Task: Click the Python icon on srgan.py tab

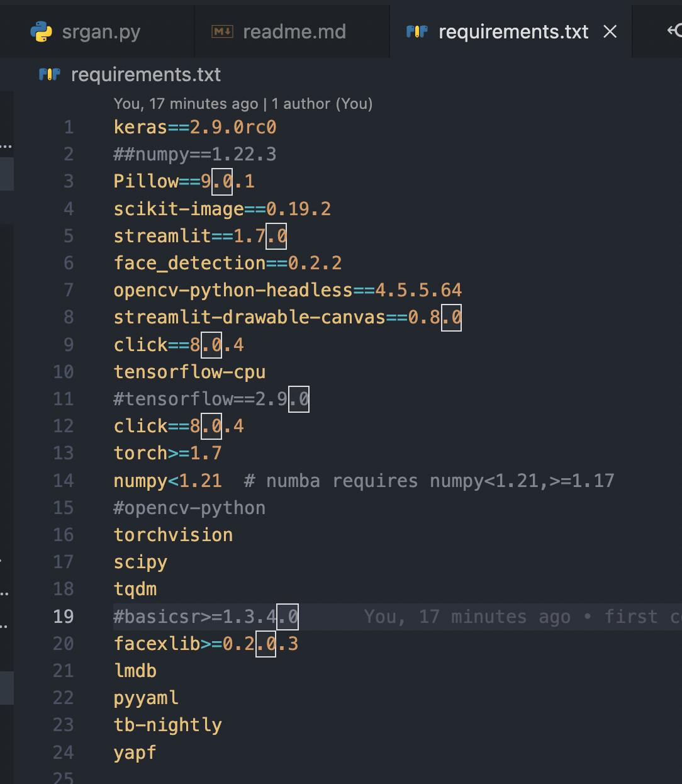Action: (x=42, y=31)
